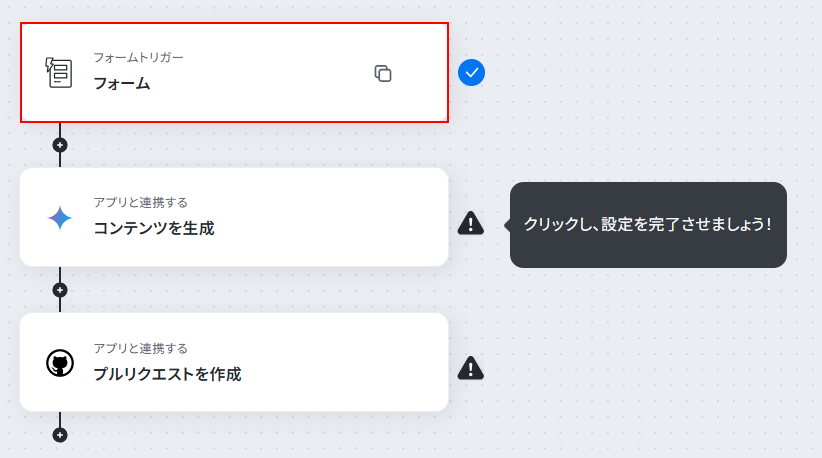
Task: Open the フォーム trigger card
Action: [x=234, y=73]
